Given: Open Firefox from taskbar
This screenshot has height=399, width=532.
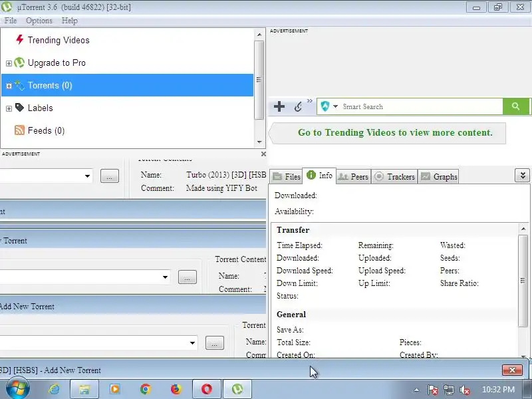Looking at the screenshot, I should tap(176, 389).
